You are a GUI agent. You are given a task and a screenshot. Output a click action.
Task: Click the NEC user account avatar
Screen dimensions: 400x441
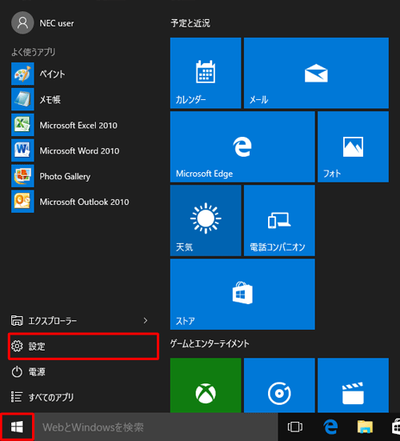pos(22,23)
